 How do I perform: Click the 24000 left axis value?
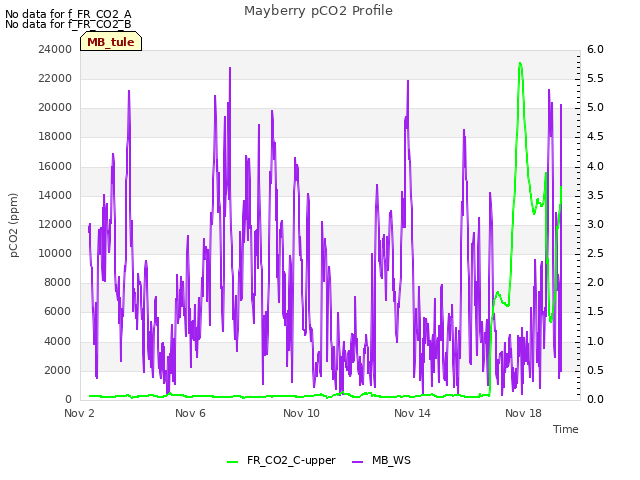(55, 49)
